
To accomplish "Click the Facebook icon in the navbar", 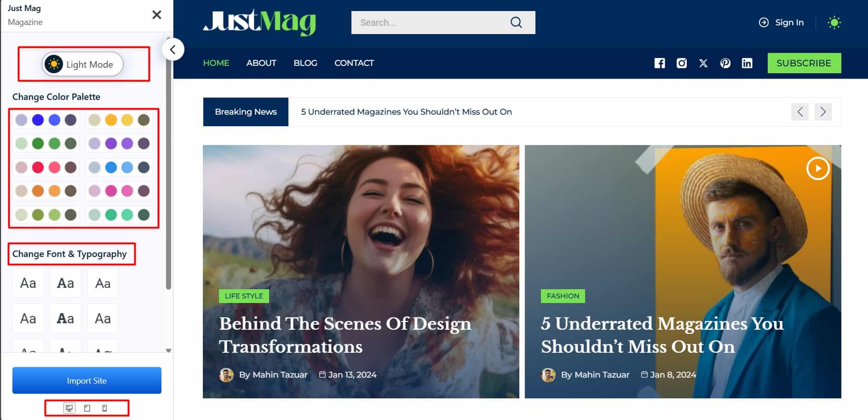I will click(660, 63).
